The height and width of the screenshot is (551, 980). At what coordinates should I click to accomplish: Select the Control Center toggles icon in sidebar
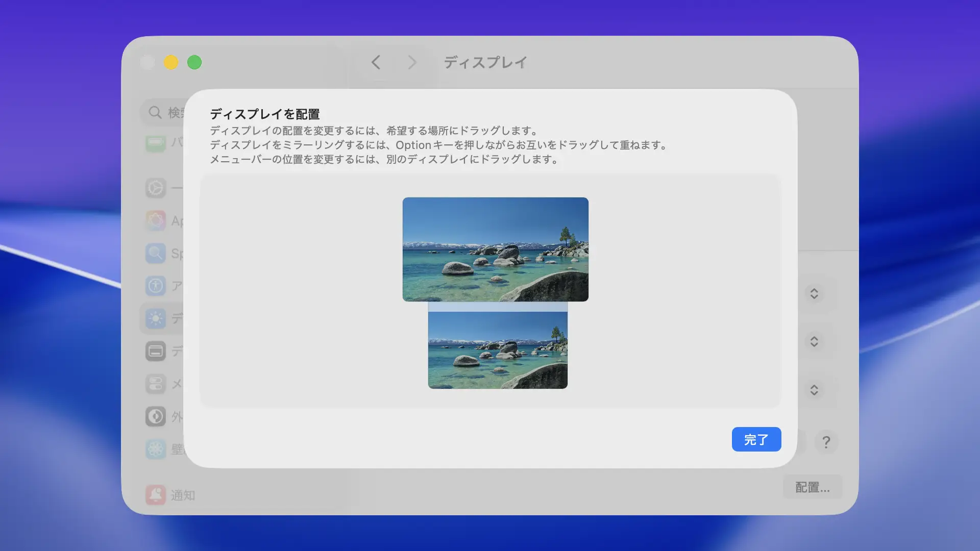coord(156,384)
